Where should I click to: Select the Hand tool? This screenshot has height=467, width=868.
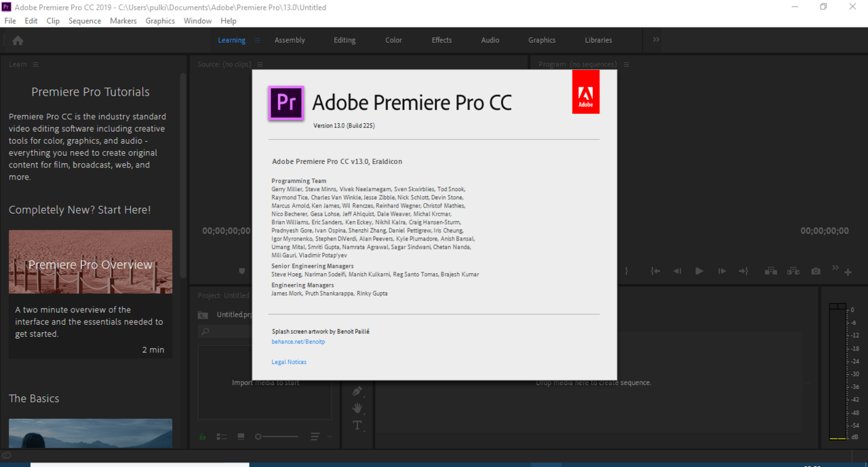(357, 408)
